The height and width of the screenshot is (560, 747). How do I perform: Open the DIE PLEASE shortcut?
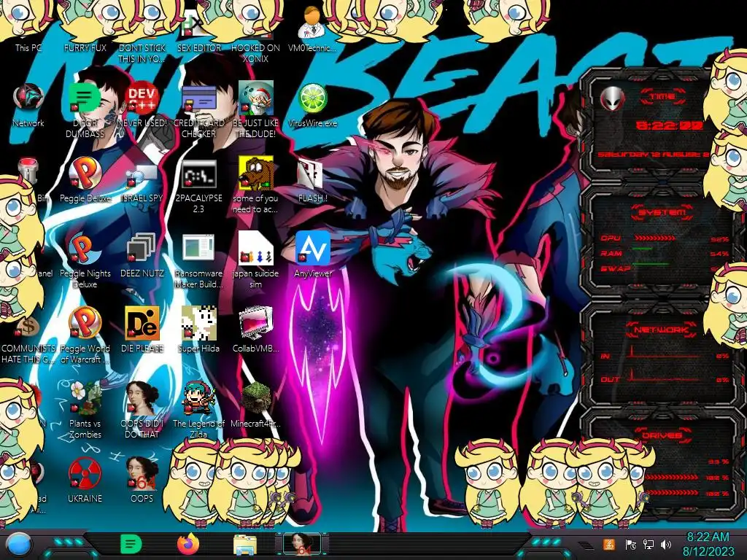coord(142,330)
